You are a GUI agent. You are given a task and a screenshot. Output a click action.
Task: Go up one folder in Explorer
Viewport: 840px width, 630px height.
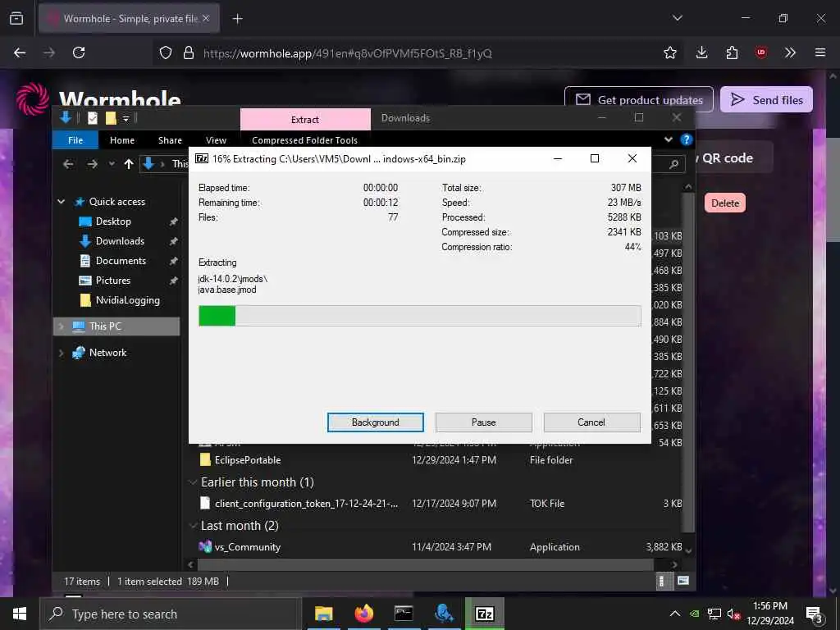(129, 164)
